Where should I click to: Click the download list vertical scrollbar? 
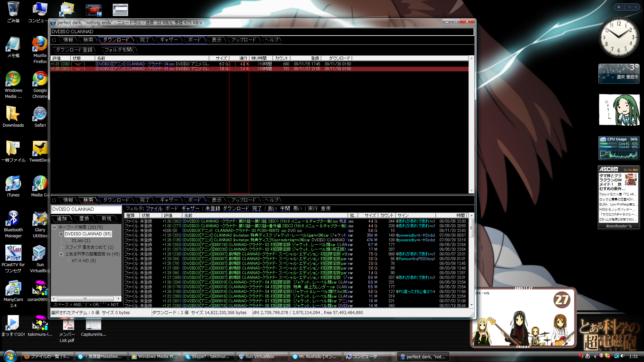click(471, 124)
